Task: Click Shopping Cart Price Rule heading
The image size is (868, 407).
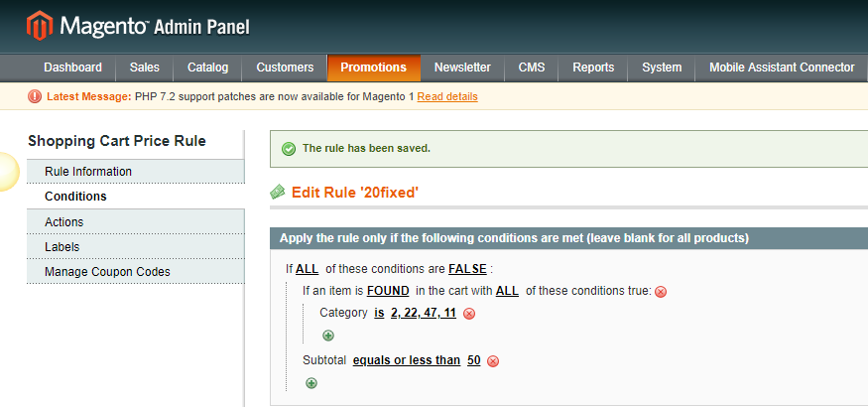Action: (x=117, y=141)
